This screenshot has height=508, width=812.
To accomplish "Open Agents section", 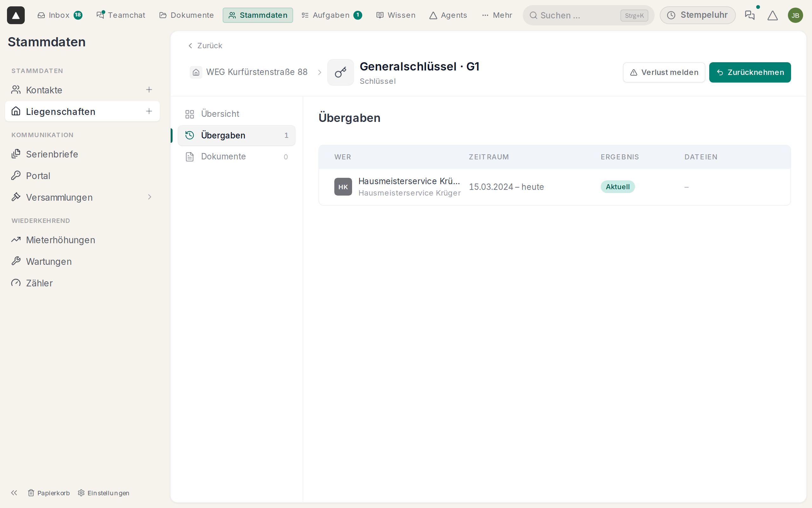I will tap(448, 15).
